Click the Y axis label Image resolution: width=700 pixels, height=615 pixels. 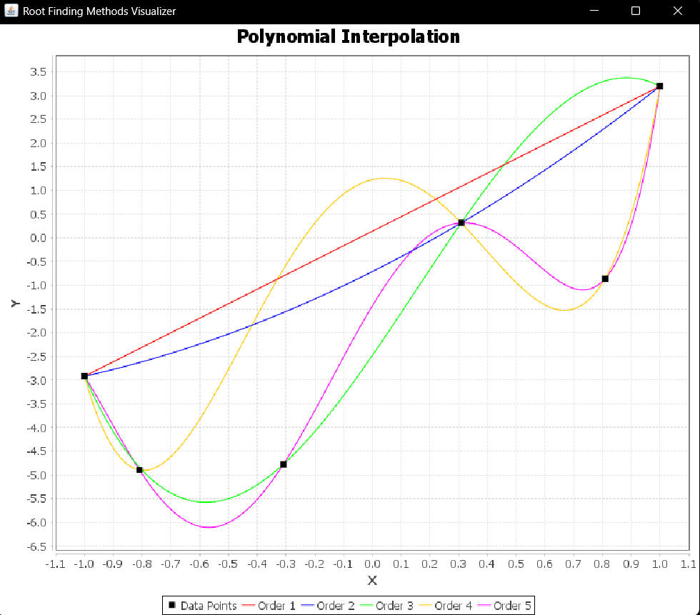[16, 303]
